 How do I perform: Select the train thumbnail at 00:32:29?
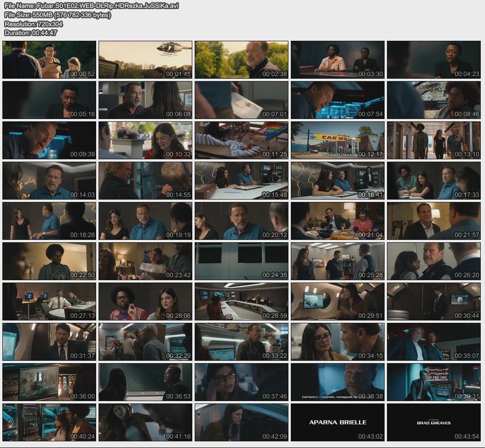click(145, 342)
